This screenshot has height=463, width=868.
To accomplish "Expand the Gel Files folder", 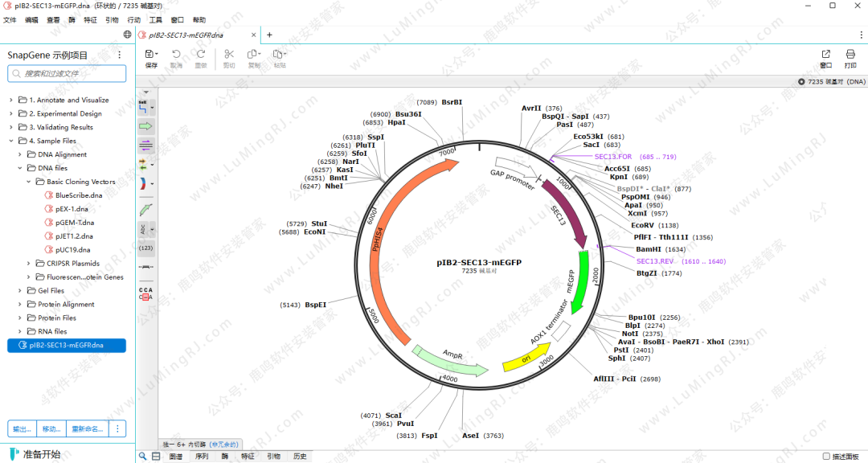I will coord(21,291).
